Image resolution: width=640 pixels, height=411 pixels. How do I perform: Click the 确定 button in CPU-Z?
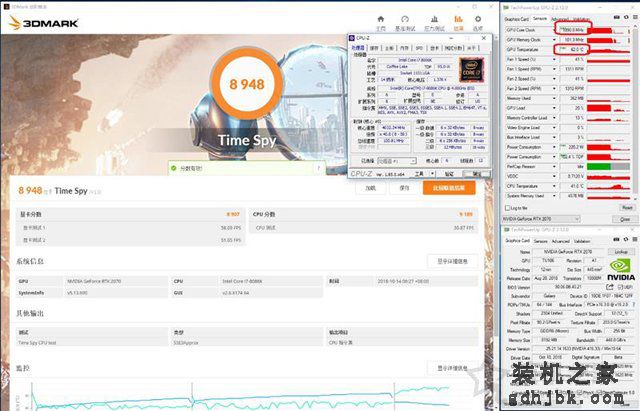tap(477, 174)
